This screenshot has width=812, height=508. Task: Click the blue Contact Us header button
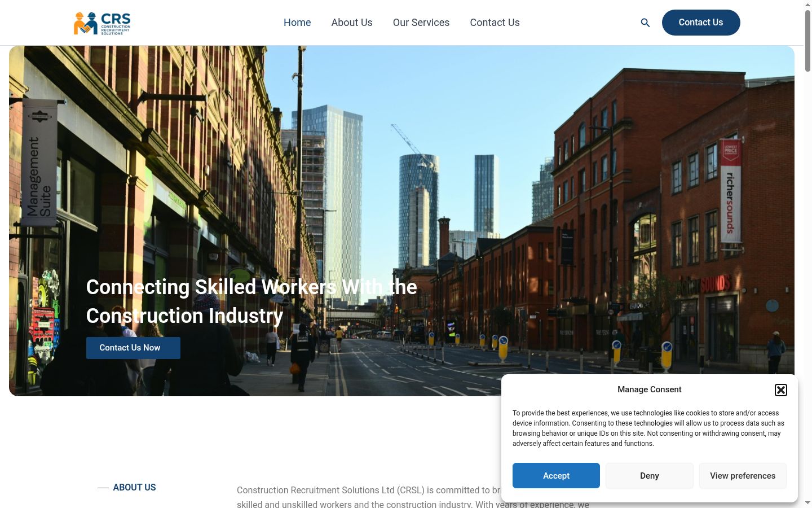[x=701, y=23]
